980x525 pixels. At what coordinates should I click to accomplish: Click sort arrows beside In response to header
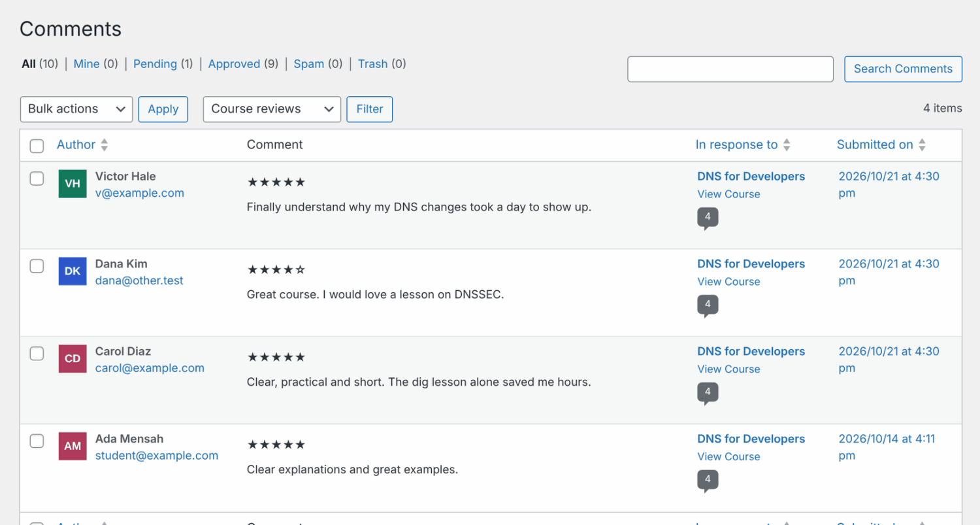click(787, 145)
